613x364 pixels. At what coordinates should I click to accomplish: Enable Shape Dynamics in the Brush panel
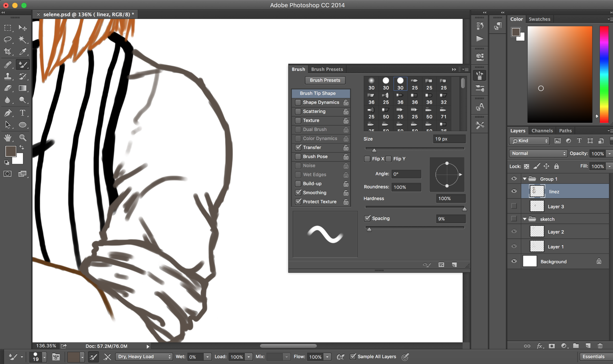point(298,102)
